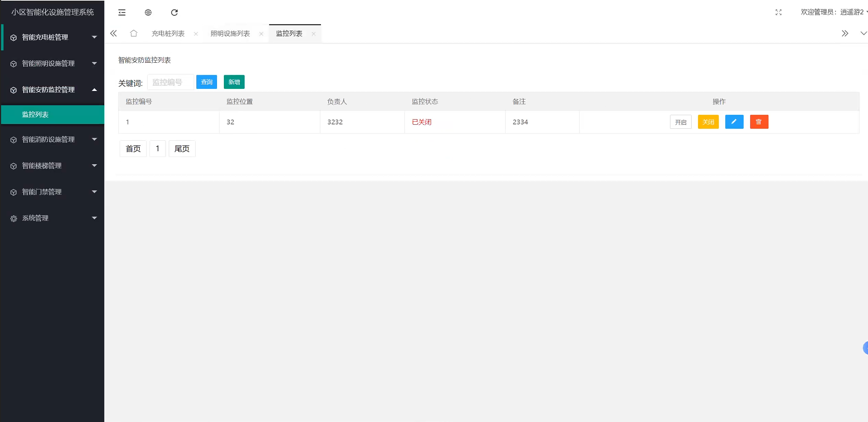The height and width of the screenshot is (422, 868).
Task: Click the sidebar collapse icon
Action: (x=122, y=12)
